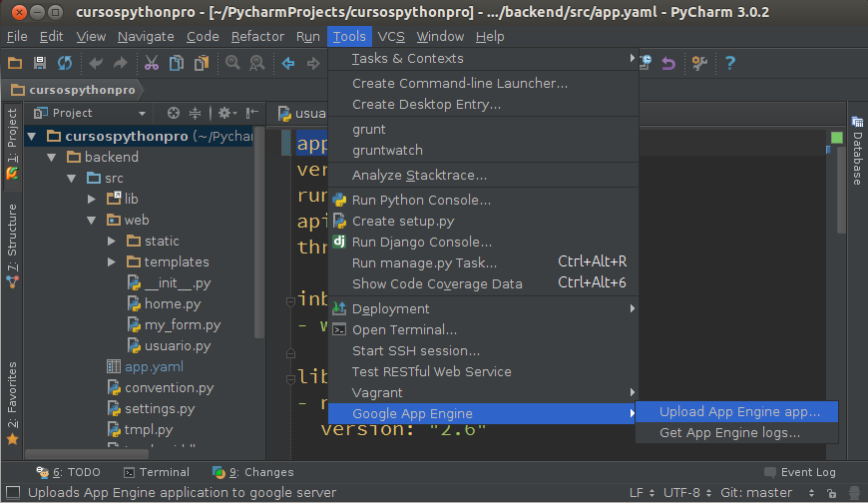Image resolution: width=868 pixels, height=503 pixels.
Task: Click the Event Log icon
Action: coord(769,472)
